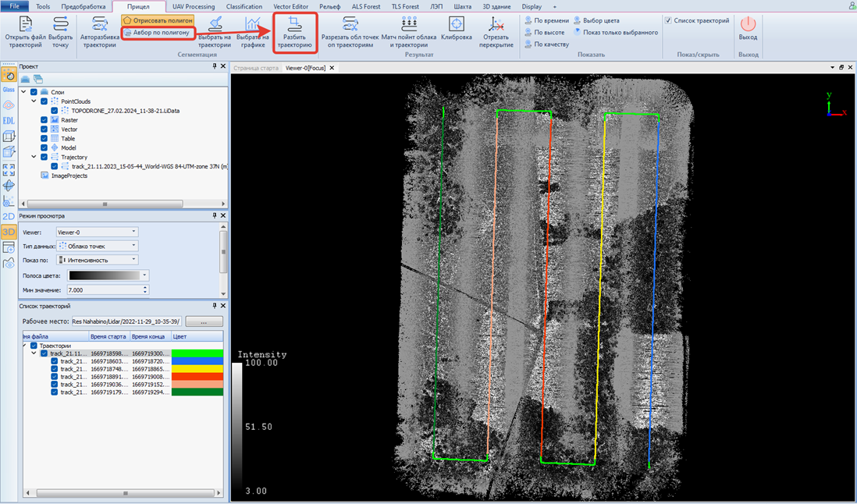Click the Отрисовать полигон button
This screenshot has width=857, height=504.
pos(158,20)
